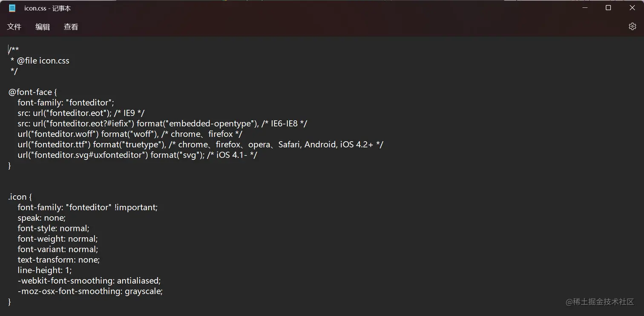This screenshot has height=316, width=644.
Task: Click the -moz-osx-font-smoothing declaration
Action: click(x=90, y=291)
